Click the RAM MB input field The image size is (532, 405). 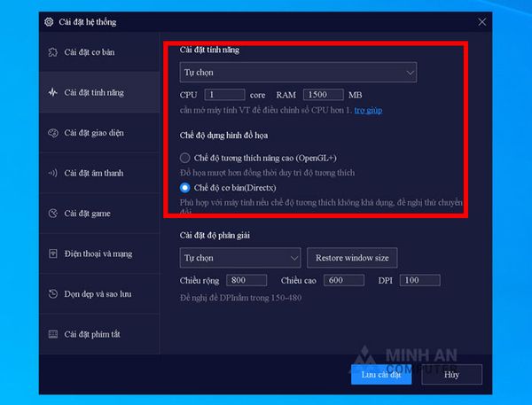pos(322,94)
